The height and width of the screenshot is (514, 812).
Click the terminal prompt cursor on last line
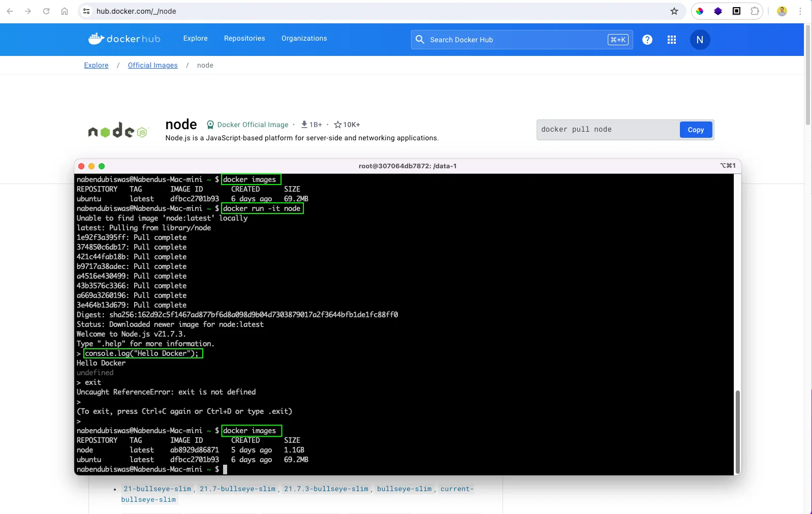pyautogui.click(x=225, y=469)
